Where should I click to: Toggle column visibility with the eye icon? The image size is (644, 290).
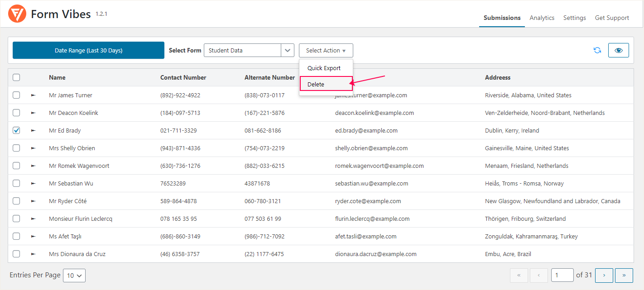coord(618,50)
